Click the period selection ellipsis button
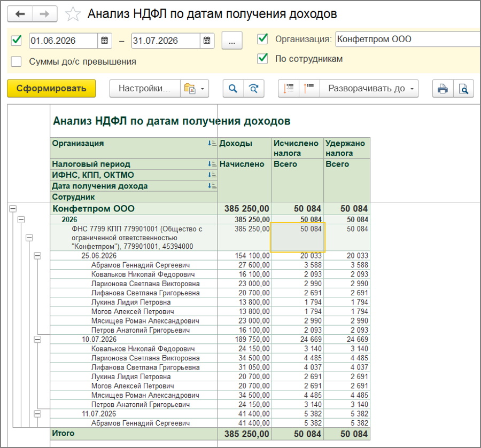Image resolution: width=481 pixels, height=448 pixels. (232, 41)
